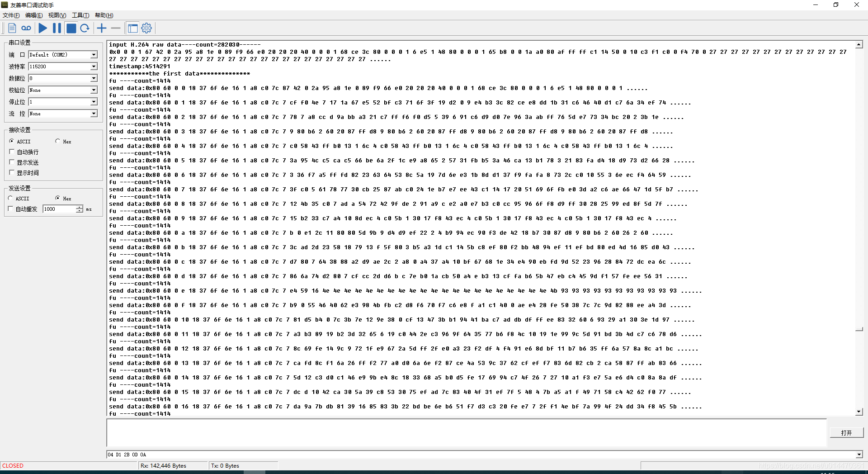Click the 发送设置 group label

click(19, 188)
